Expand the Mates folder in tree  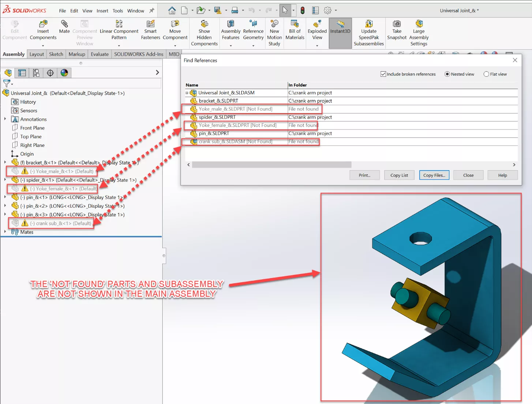tap(5, 232)
